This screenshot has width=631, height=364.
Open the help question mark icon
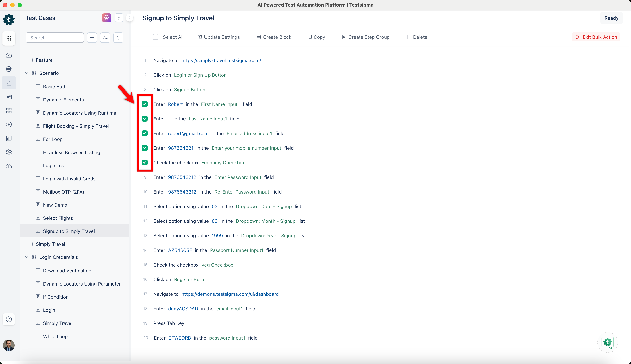tap(9, 319)
